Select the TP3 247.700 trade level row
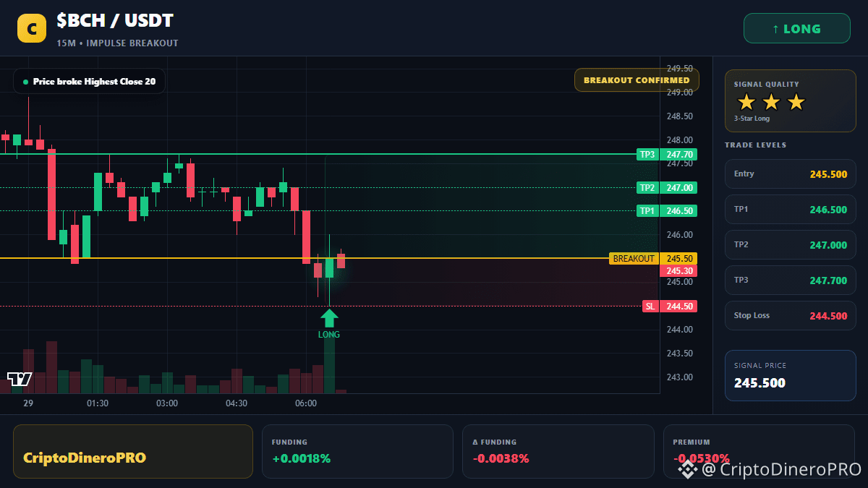 pyautogui.click(x=791, y=280)
